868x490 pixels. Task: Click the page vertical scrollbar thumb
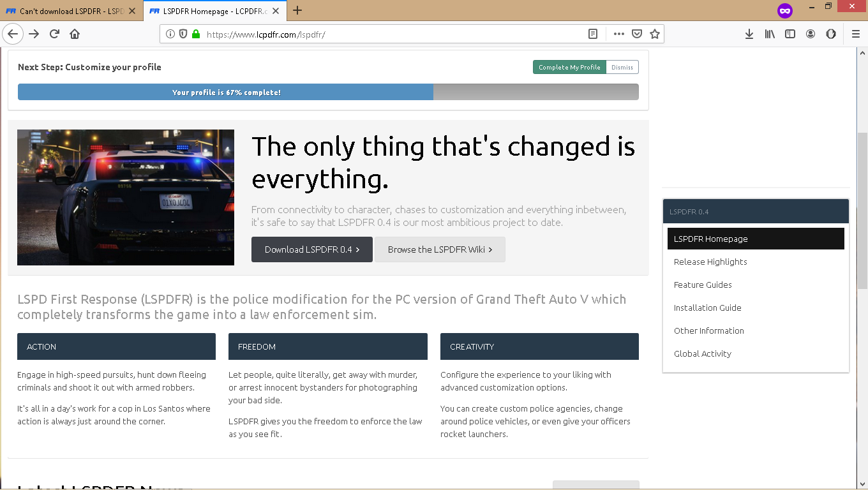862,211
